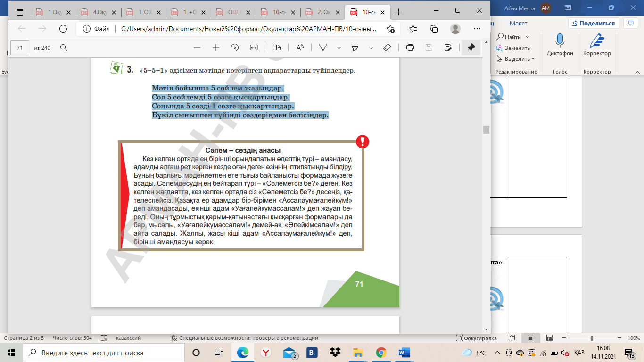This screenshot has width=644, height=362.
Task: Show hidden system tray icons
Action: pyautogui.click(x=496, y=353)
